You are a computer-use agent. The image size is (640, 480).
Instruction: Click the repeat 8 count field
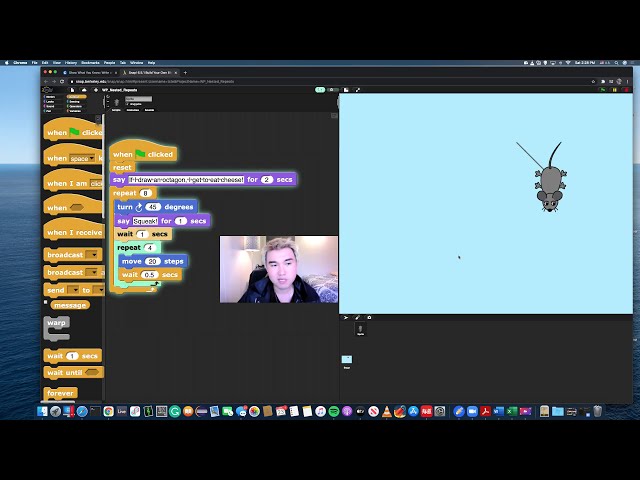[146, 193]
